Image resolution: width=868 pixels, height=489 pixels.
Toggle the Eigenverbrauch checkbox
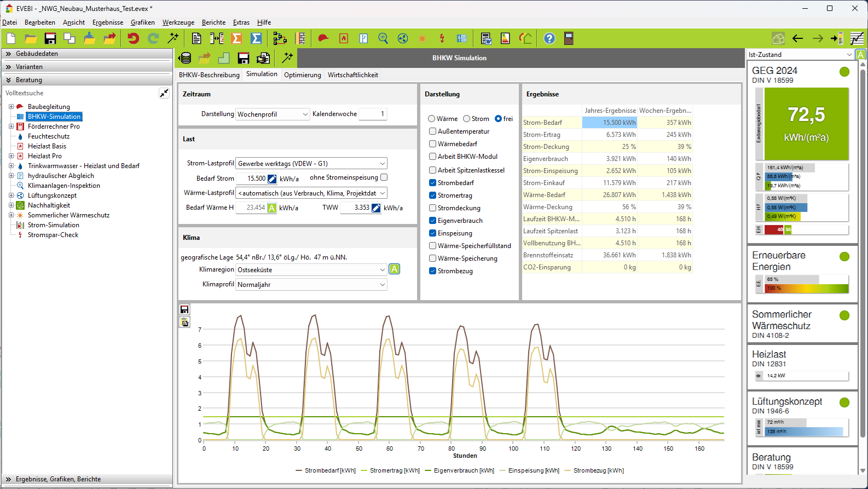(433, 221)
